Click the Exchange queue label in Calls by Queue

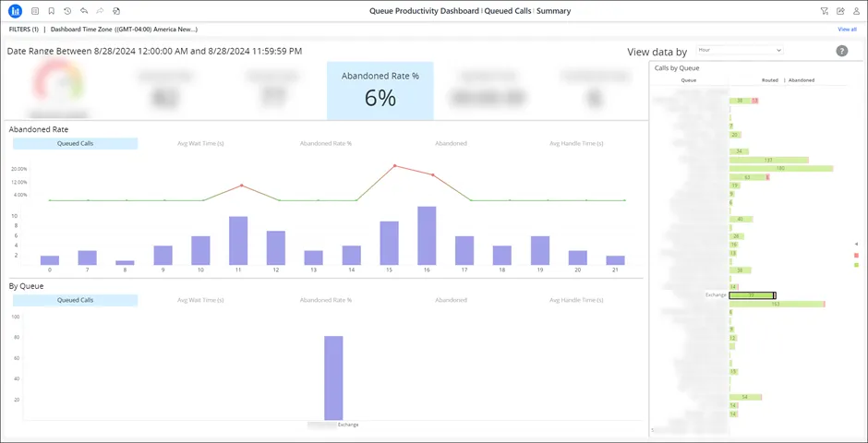pos(716,295)
